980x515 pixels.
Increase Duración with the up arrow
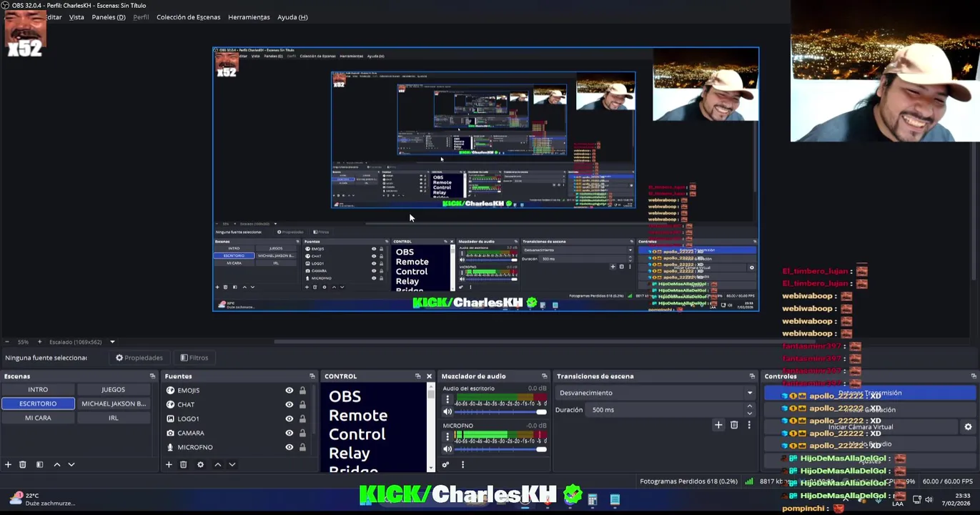point(749,407)
